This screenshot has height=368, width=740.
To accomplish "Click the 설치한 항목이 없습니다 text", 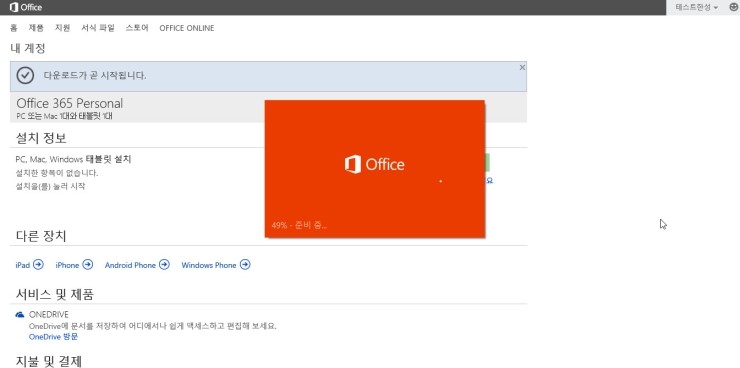I will [x=57, y=173].
